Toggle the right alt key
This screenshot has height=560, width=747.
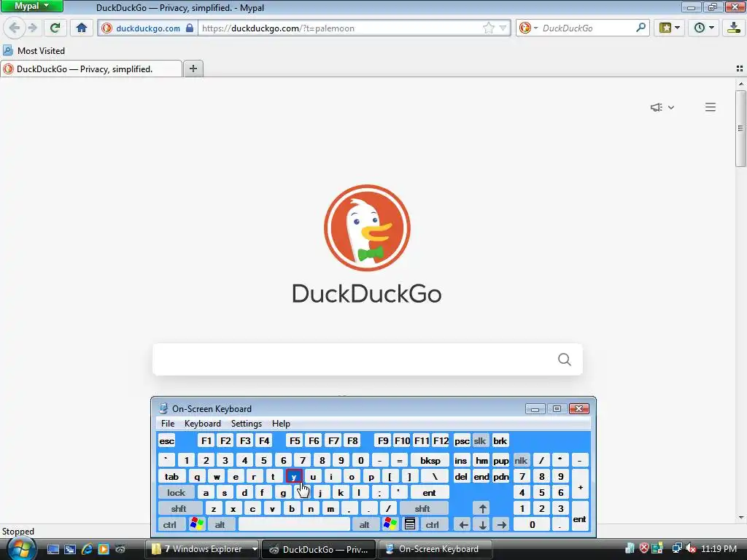tap(365, 524)
